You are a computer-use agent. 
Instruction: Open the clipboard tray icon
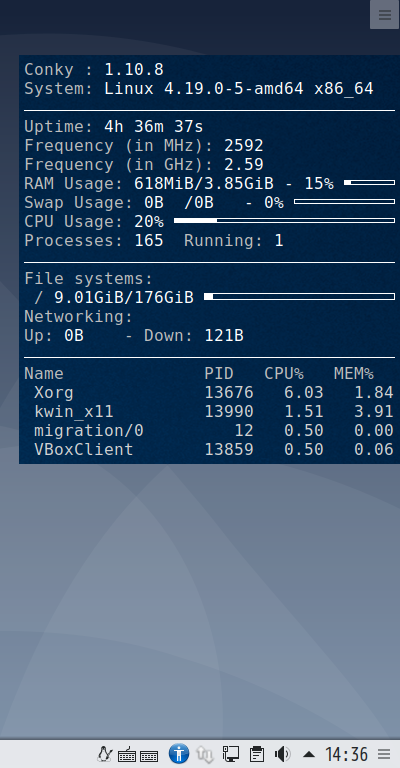click(257, 754)
